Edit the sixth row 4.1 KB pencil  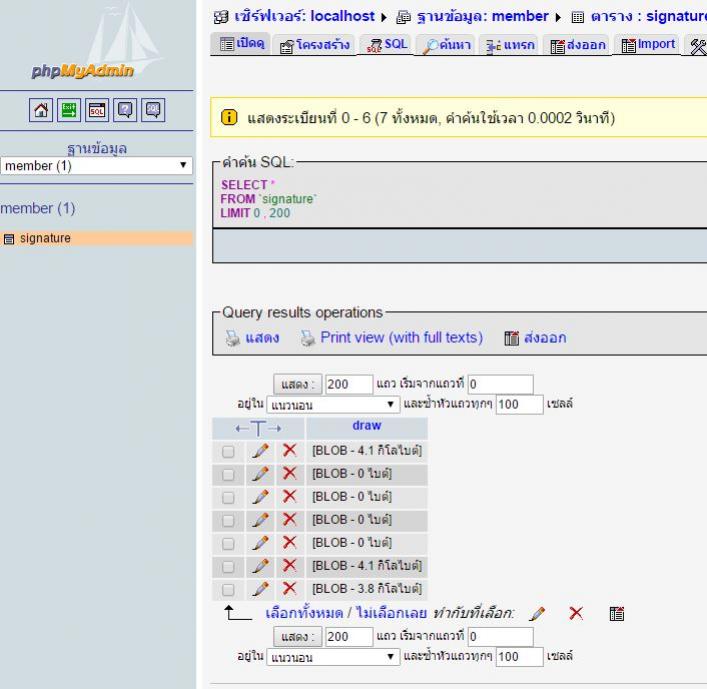pos(260,565)
